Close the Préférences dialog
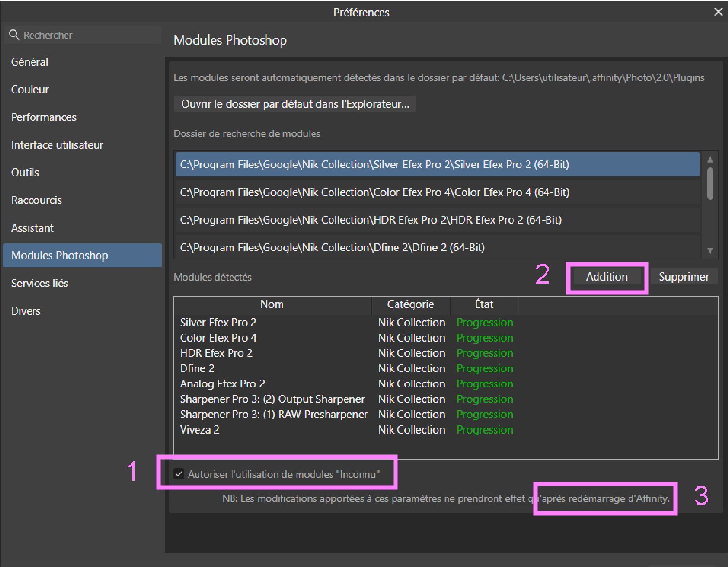 click(718, 12)
